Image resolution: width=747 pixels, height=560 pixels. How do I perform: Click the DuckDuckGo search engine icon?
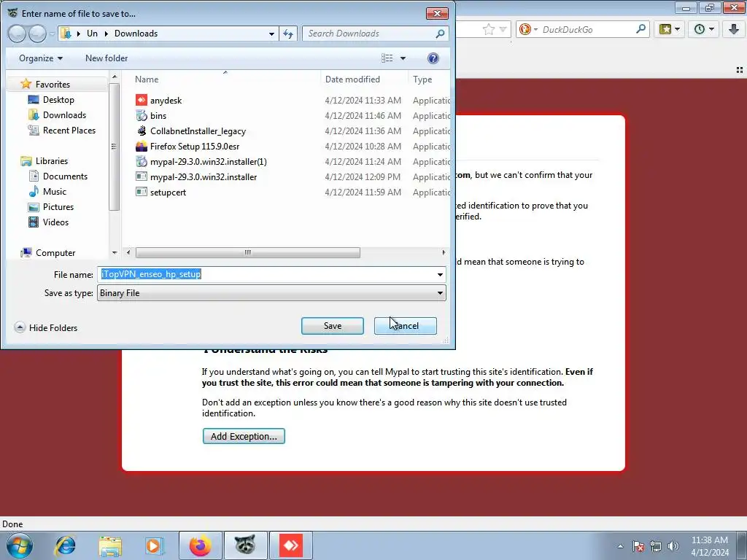pos(525,29)
